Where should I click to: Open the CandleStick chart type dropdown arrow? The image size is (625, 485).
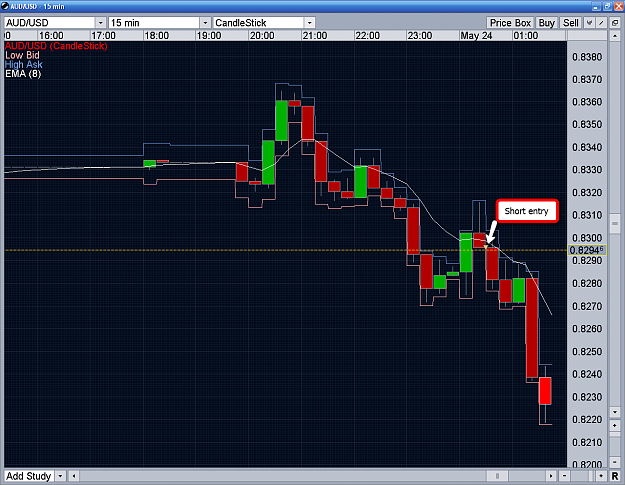310,23
